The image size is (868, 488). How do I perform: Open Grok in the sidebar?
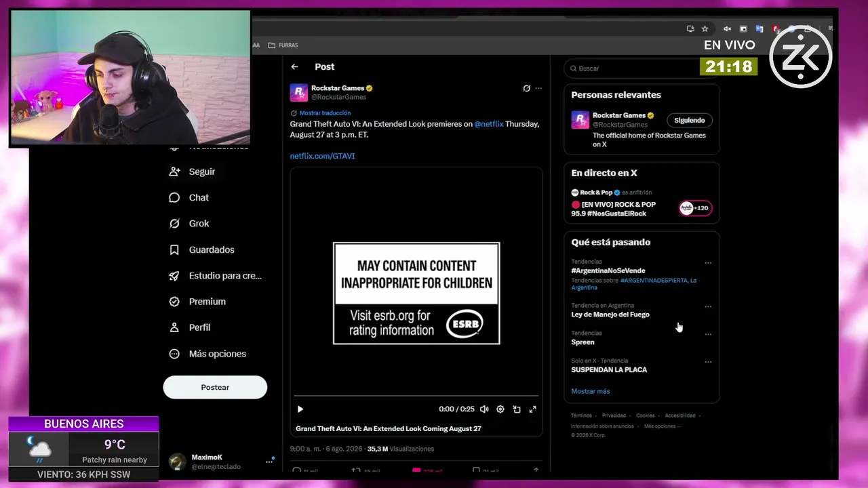coord(189,223)
